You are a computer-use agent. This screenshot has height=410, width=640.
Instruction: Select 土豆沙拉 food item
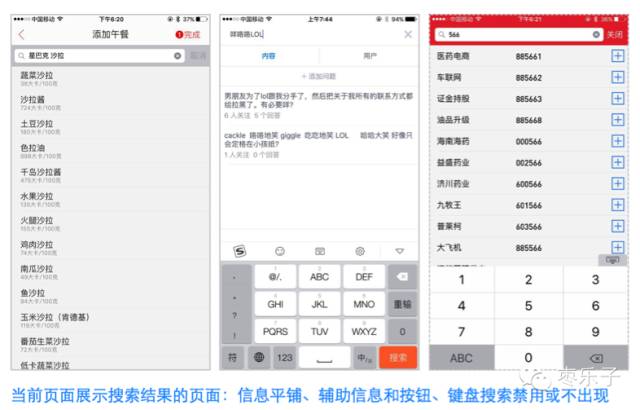click(110, 127)
